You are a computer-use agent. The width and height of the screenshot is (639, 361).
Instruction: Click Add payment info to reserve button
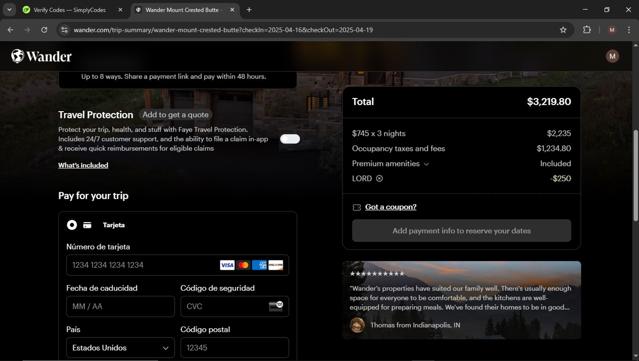coord(461,231)
